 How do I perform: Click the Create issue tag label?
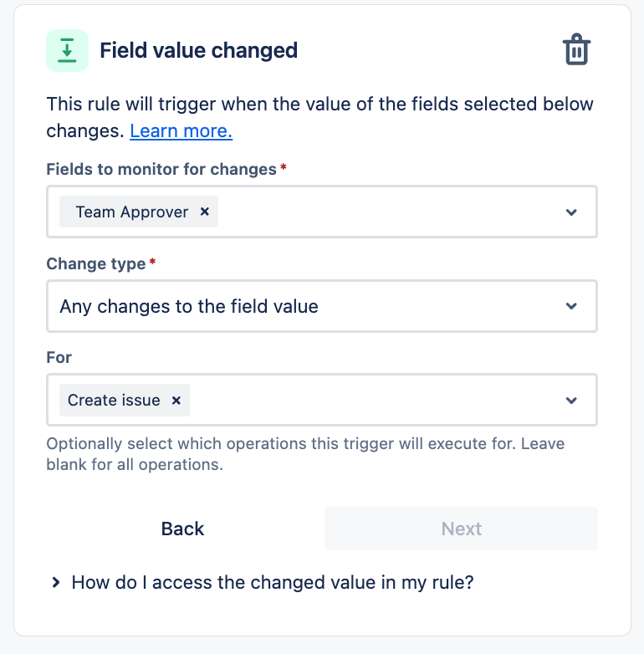pos(114,401)
